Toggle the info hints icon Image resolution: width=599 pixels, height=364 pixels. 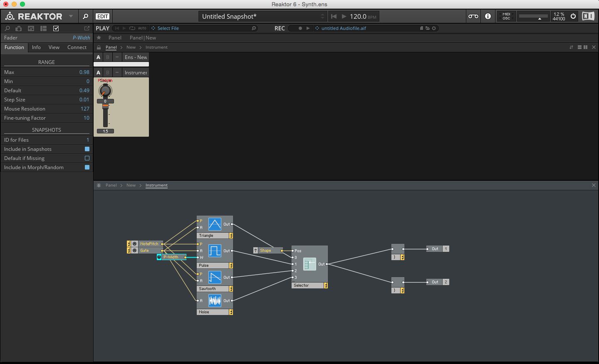tap(488, 16)
